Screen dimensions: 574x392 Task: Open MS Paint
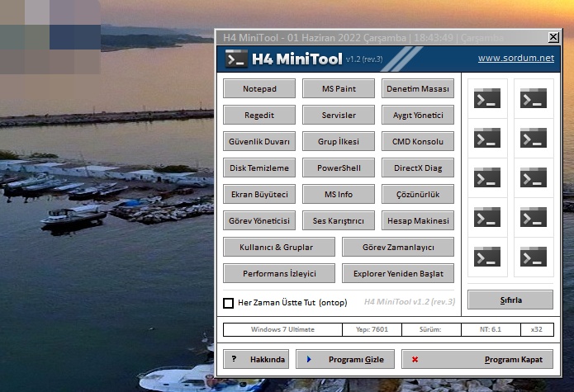click(x=339, y=88)
